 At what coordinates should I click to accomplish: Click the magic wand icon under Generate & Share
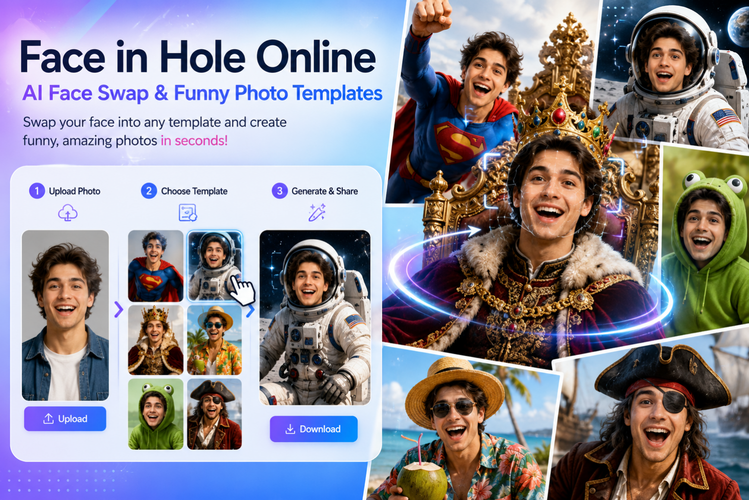click(317, 213)
